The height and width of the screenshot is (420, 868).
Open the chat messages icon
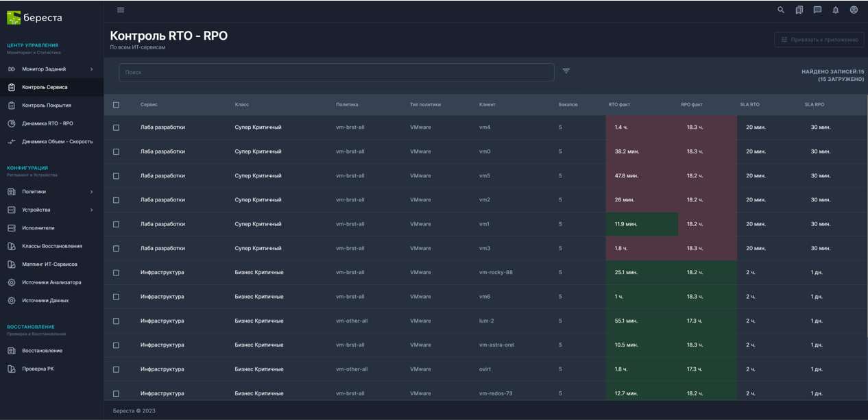click(x=817, y=10)
